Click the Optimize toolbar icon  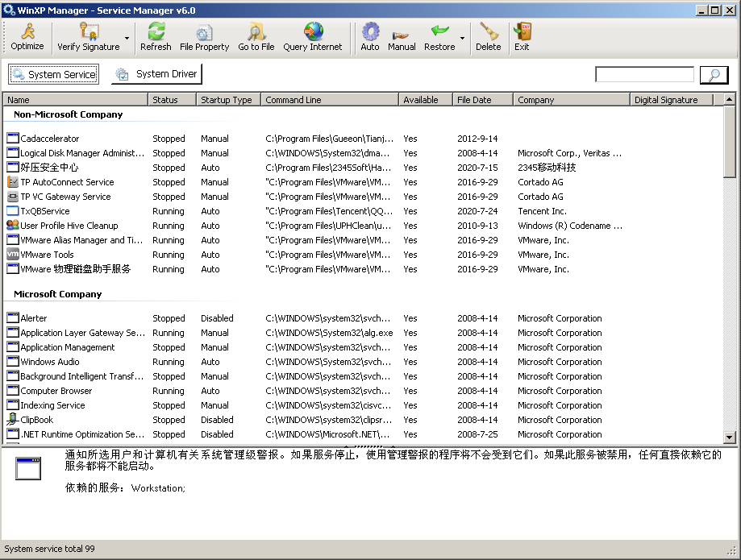coord(27,37)
